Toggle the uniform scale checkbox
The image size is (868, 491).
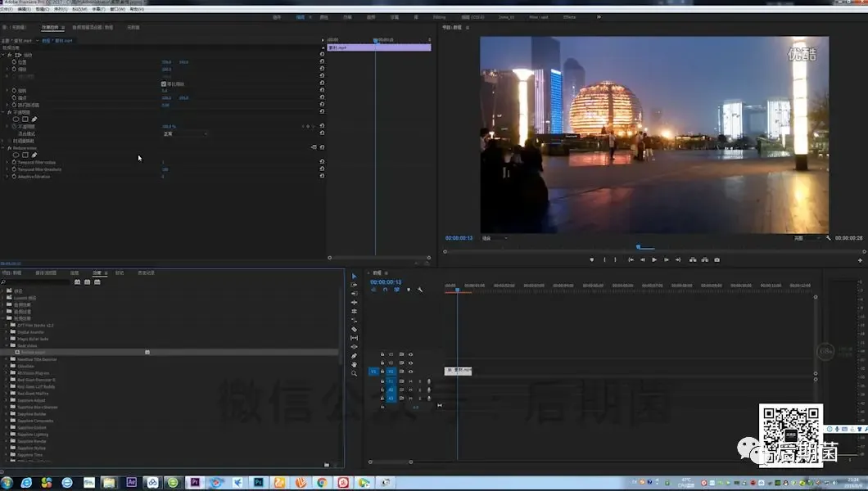[x=164, y=83]
